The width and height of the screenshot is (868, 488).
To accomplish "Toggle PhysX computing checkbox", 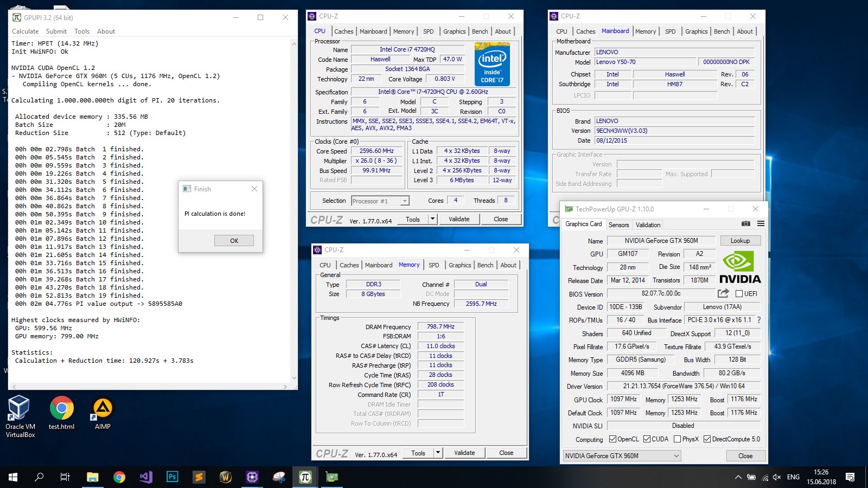I will tap(677, 439).
